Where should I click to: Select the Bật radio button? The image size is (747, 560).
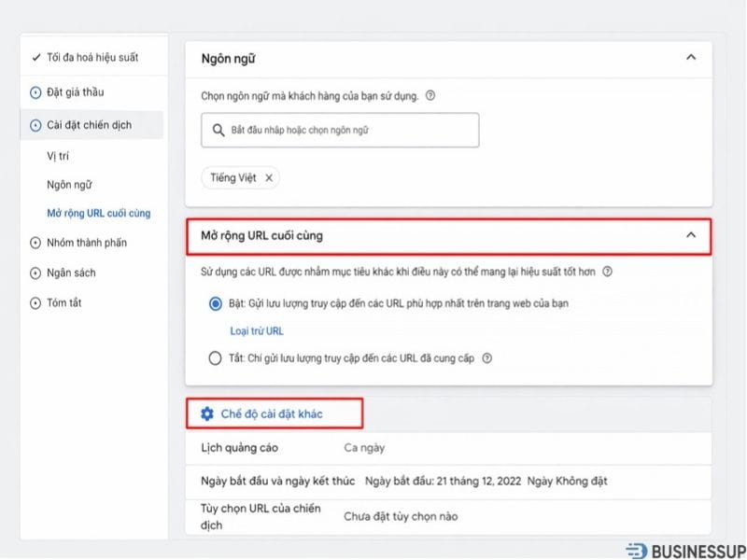216,303
